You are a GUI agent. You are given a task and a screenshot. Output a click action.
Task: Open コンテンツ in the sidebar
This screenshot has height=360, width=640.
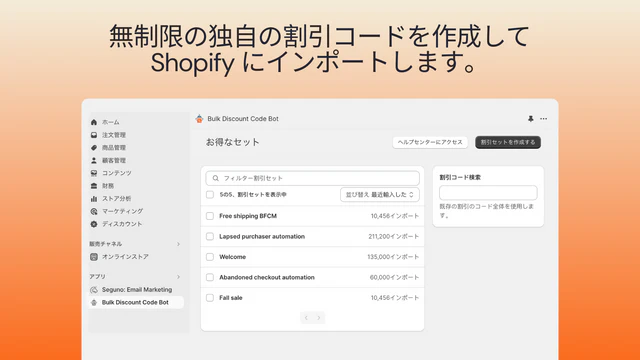117,173
